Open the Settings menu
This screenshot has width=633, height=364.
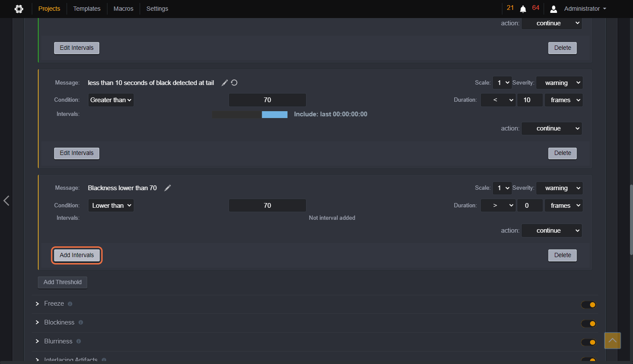(157, 9)
